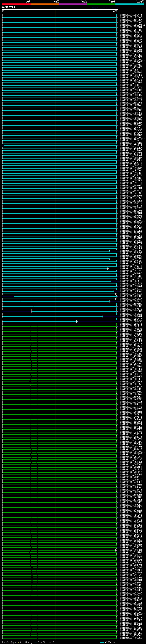
Task: Click the start tick of the Q9SMJ7 alignment bar
Action: pyautogui.click(x=35, y=319)
